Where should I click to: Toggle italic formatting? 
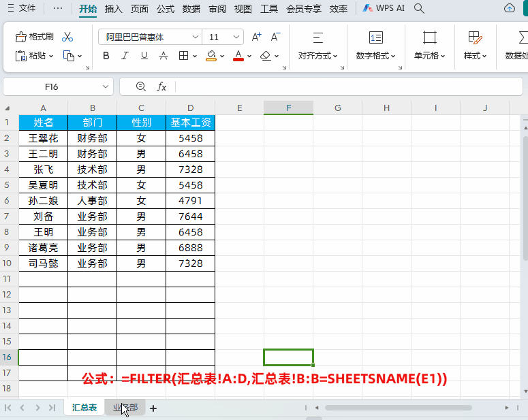[125, 56]
